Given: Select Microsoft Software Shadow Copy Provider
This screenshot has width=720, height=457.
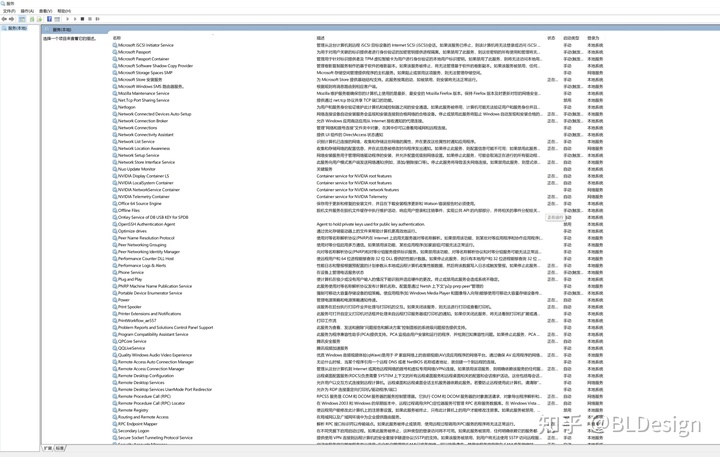Looking at the screenshot, I should [x=155, y=66].
